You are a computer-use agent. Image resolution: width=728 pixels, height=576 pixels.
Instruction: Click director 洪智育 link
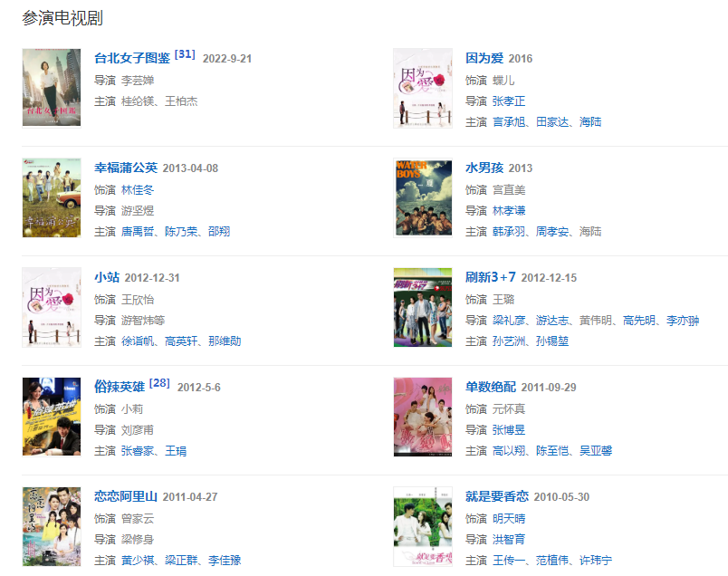click(x=509, y=540)
